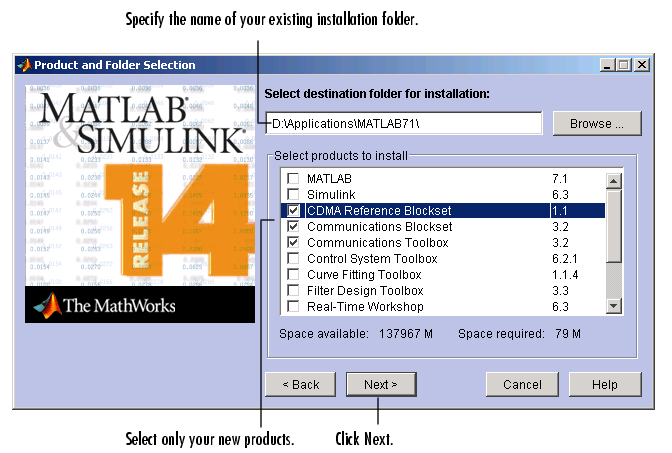Select the Communications Toolbox row text
Screen dimensions: 672x453
[378, 243]
